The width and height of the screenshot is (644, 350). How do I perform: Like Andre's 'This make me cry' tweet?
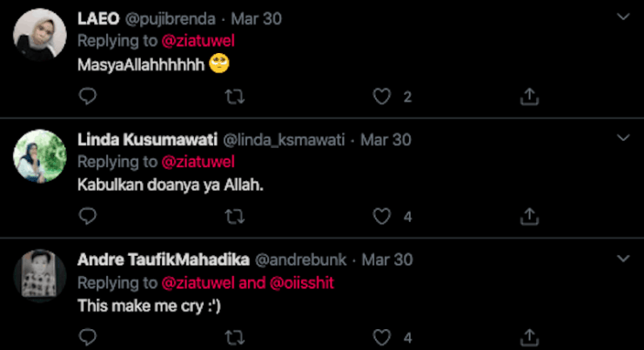382,336
